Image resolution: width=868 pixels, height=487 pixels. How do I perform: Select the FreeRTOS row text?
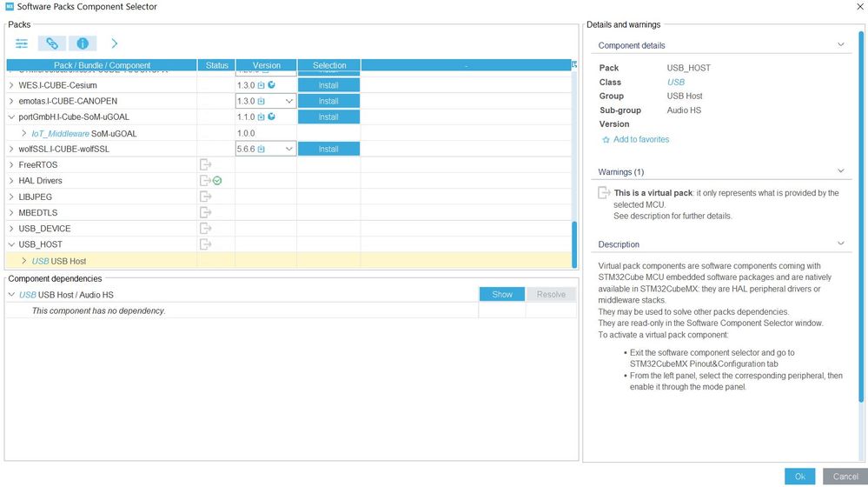[38, 164]
